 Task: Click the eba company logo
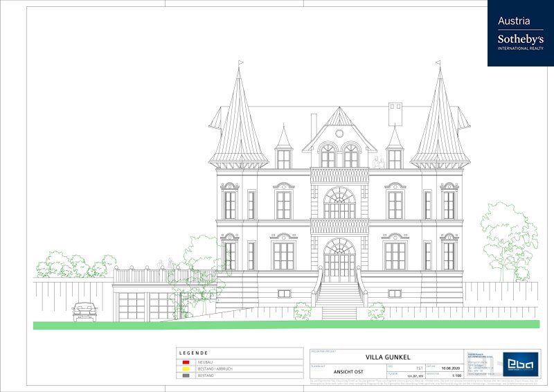pos(521,364)
